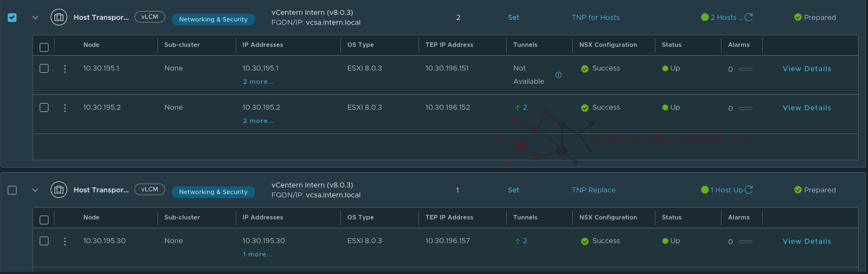Click the tunnels info icon for 10.30.195.1
The height and width of the screenshot is (274, 868).
pos(558,75)
